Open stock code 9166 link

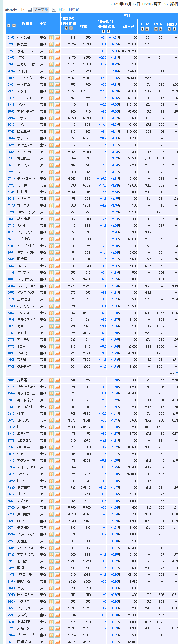click(11, 447)
